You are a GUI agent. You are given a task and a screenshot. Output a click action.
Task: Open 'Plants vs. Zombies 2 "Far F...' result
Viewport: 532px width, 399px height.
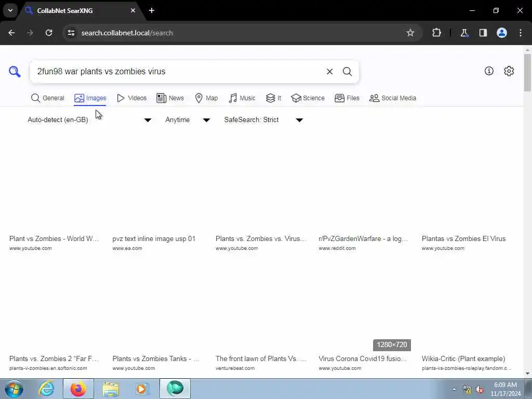click(54, 358)
